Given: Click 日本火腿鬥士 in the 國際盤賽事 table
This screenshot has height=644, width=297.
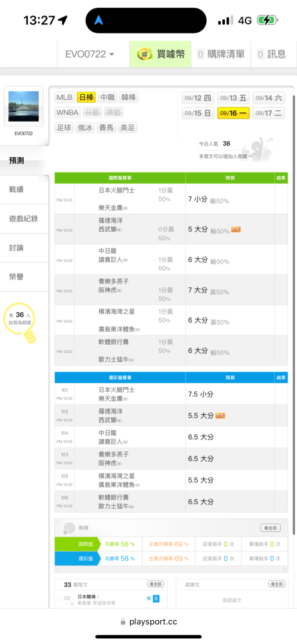Looking at the screenshot, I should (117, 190).
